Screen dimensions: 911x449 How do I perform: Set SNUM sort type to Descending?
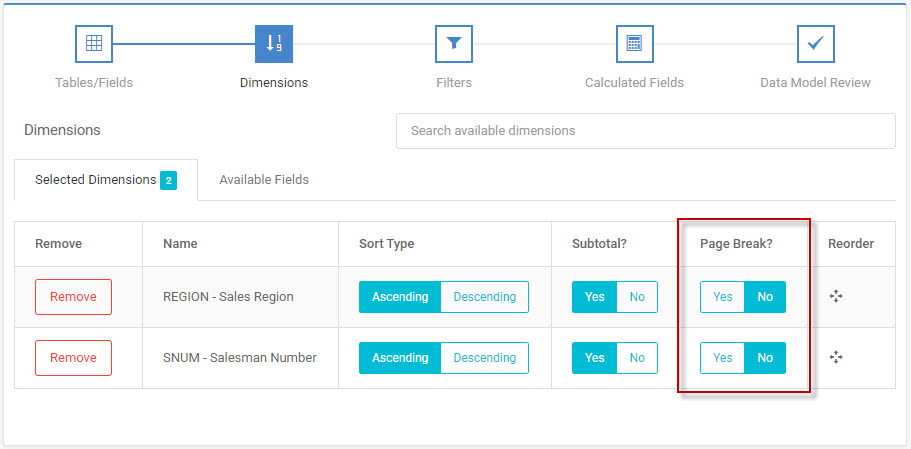485,358
